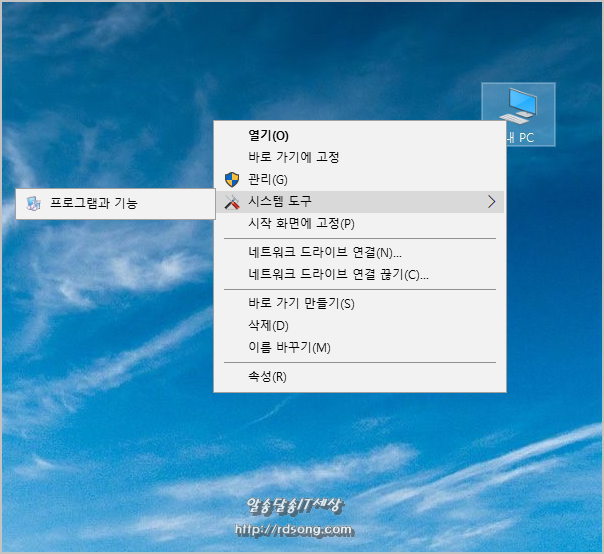Open 네트워크 드라이브 연결(N)... dialog

point(325,253)
